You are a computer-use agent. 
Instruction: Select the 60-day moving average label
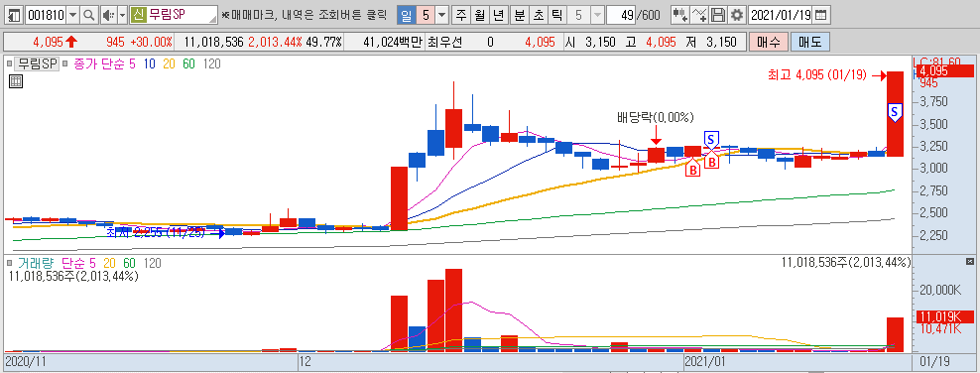click(x=188, y=63)
